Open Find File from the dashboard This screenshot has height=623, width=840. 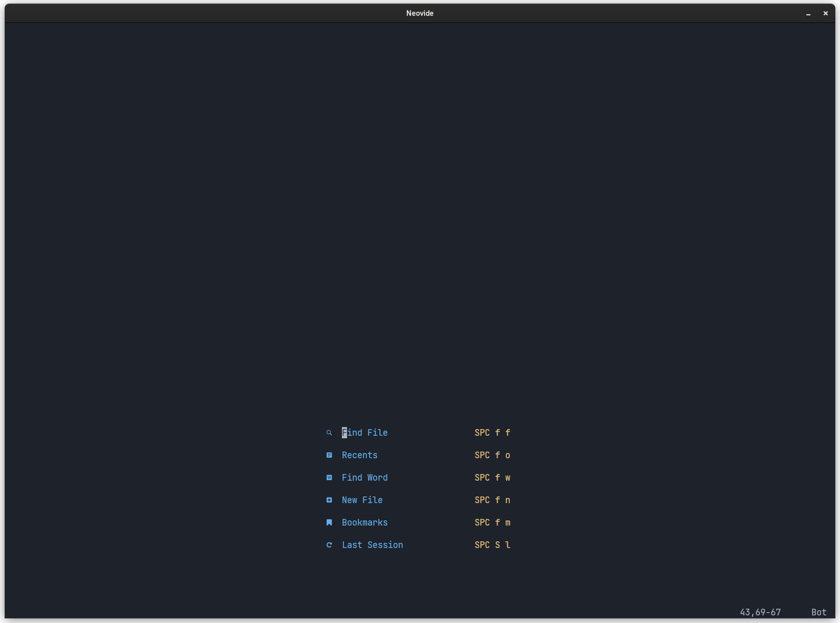[364, 433]
